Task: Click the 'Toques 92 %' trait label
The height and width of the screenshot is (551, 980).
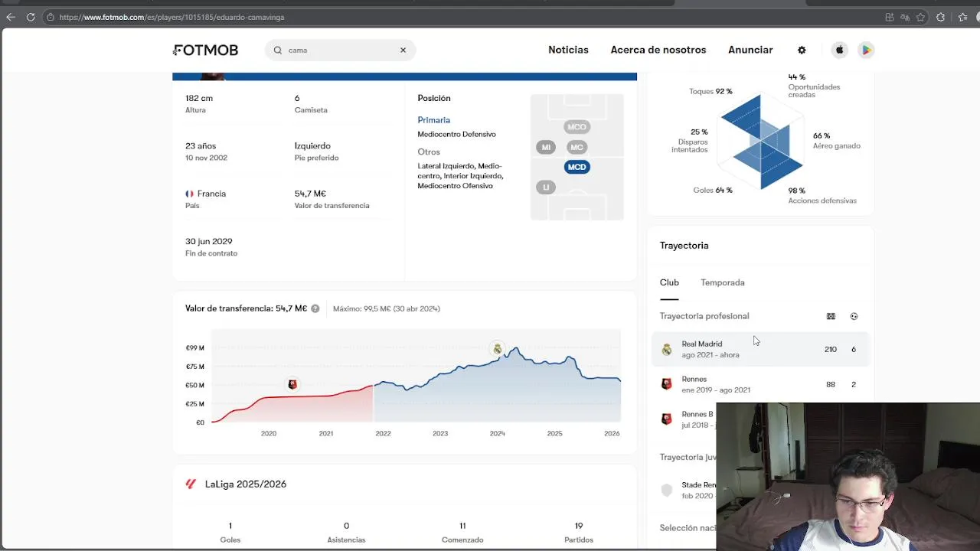Action: pyautogui.click(x=710, y=91)
